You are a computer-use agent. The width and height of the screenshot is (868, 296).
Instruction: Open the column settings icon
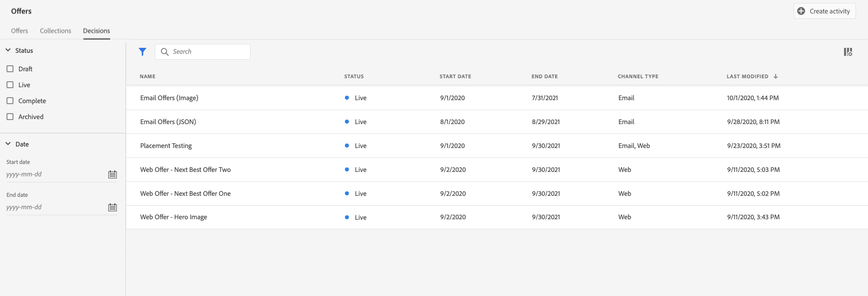[848, 52]
